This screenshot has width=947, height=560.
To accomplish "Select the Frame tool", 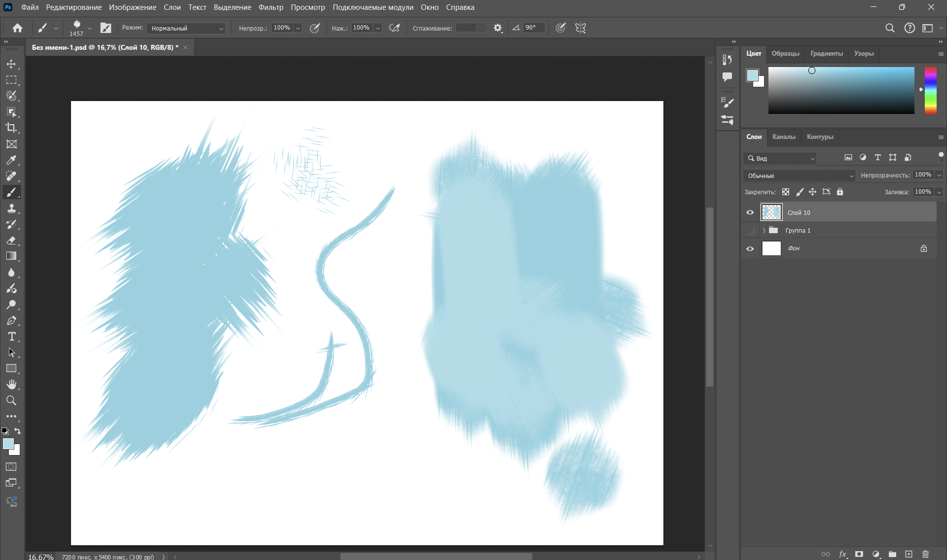I will (11, 144).
